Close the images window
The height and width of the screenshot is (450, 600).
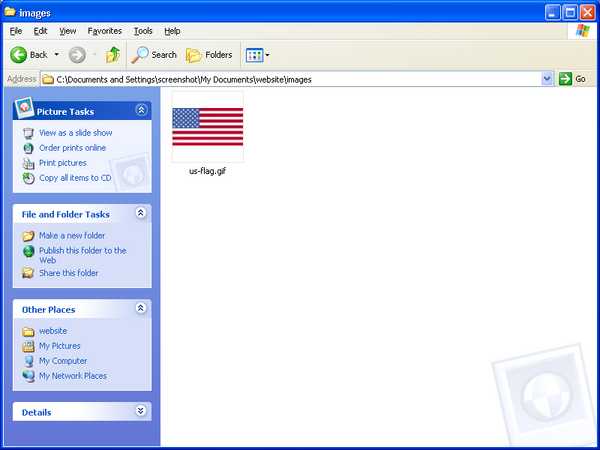coord(587,13)
